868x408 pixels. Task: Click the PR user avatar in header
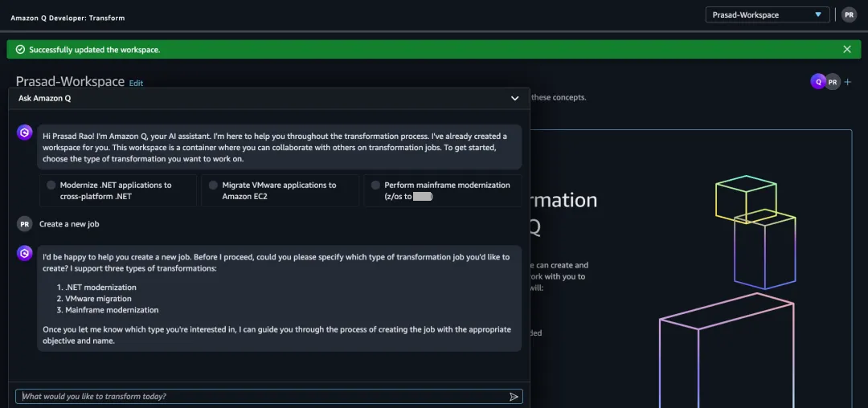pos(849,15)
